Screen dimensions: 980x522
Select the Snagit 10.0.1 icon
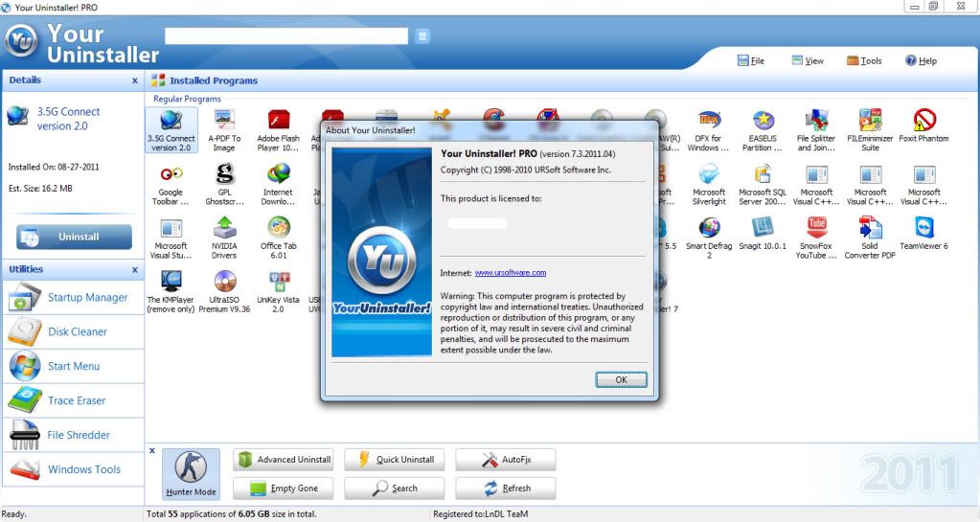coord(763,233)
